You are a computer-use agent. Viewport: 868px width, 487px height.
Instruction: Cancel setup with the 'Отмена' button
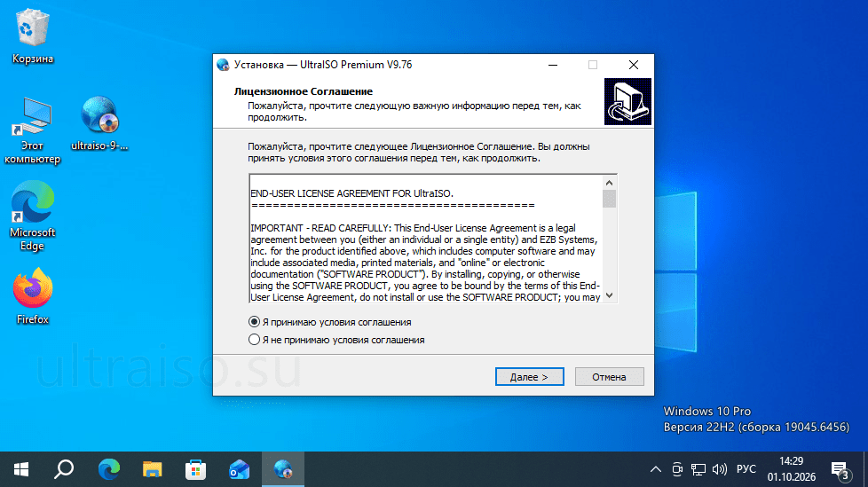609,377
